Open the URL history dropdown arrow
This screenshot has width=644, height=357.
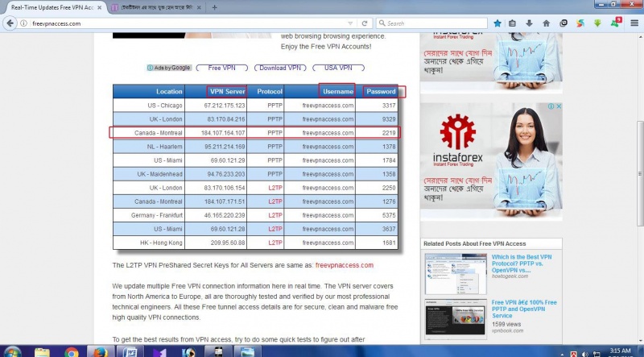click(x=350, y=23)
